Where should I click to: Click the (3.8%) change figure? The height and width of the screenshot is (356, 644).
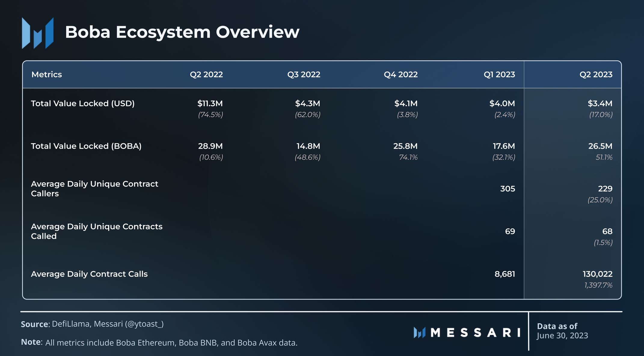pyautogui.click(x=407, y=115)
